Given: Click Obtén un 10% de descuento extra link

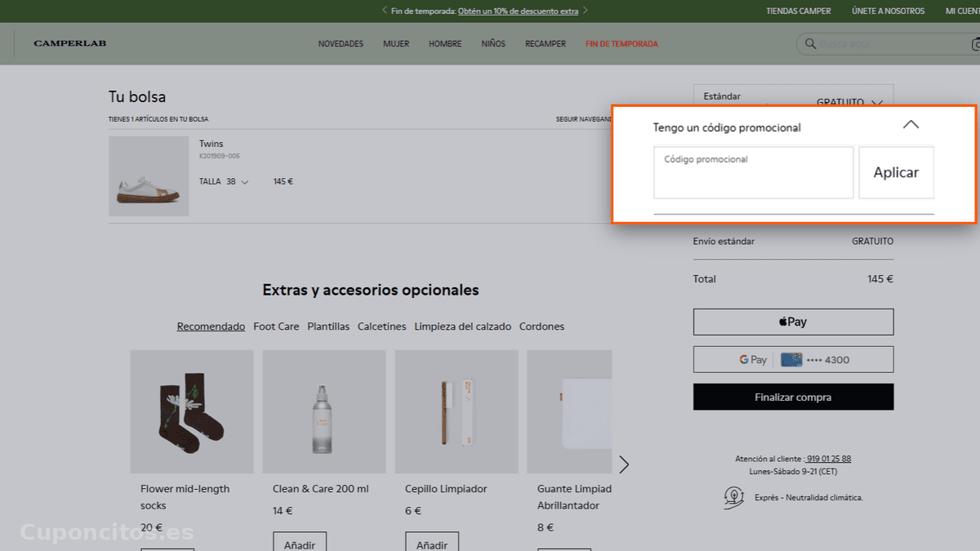Looking at the screenshot, I should [x=518, y=11].
